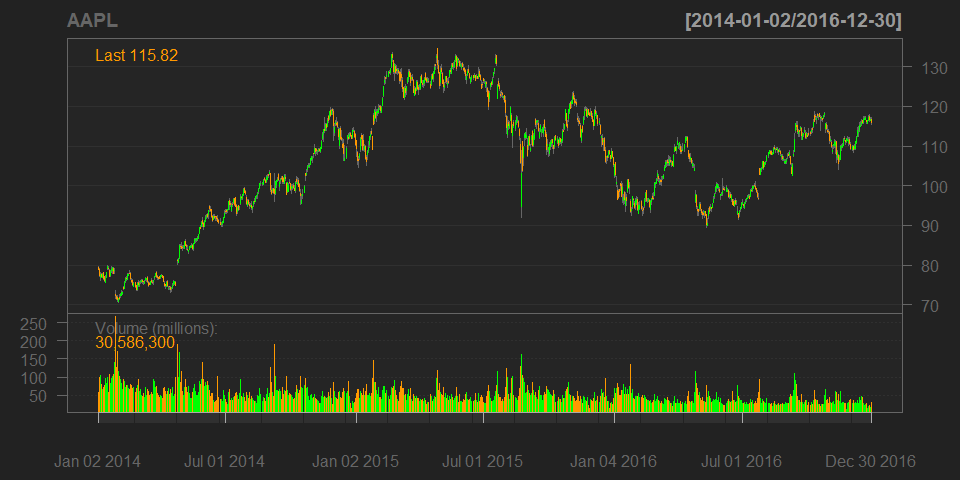Click the Jan 04 2016 date label
Image resolution: width=960 pixels, height=480 pixels.
coord(613,461)
